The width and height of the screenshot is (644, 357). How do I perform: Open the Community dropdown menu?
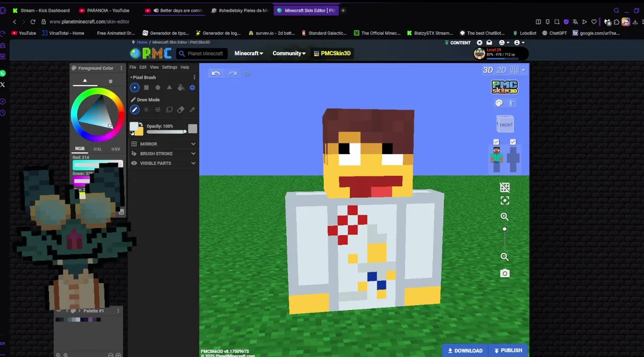coord(289,54)
